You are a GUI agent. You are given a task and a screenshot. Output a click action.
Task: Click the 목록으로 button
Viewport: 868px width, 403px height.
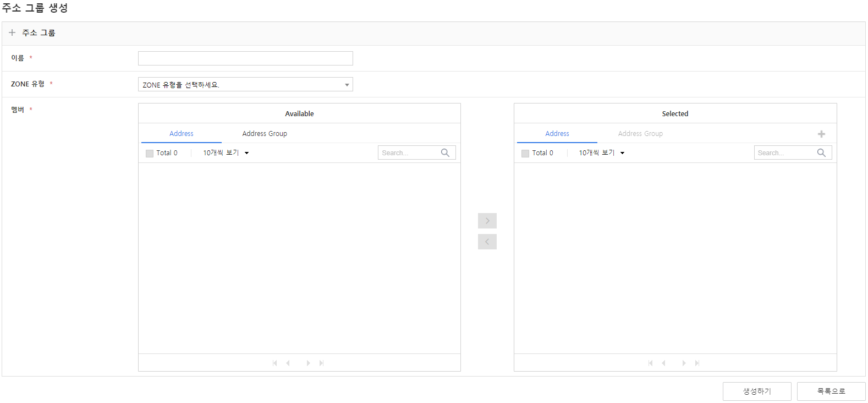[831, 391]
